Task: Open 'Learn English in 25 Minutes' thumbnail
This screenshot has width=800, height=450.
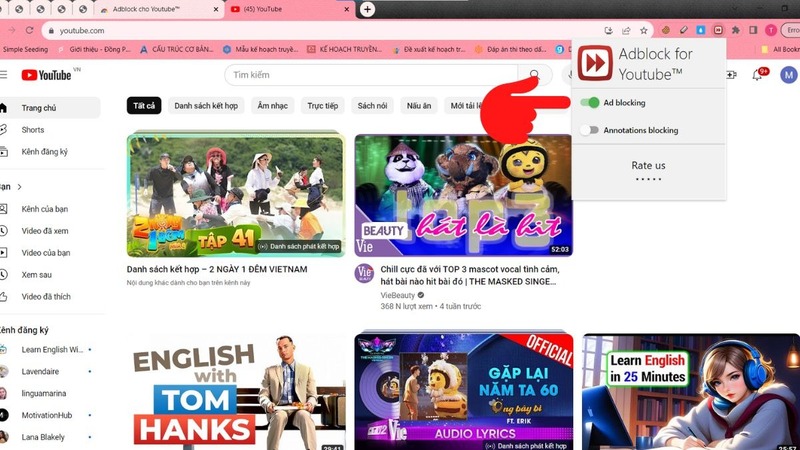Action: click(691, 392)
